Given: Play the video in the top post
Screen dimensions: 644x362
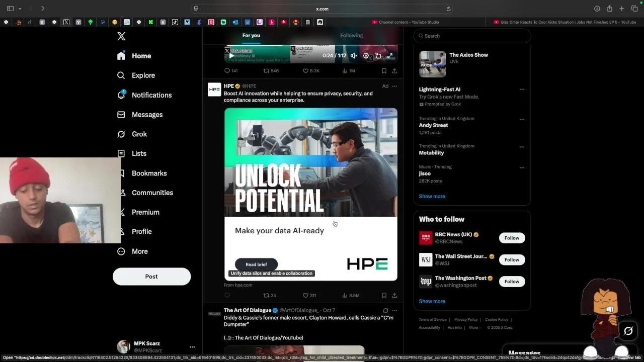Looking at the screenshot, I should pos(231,56).
